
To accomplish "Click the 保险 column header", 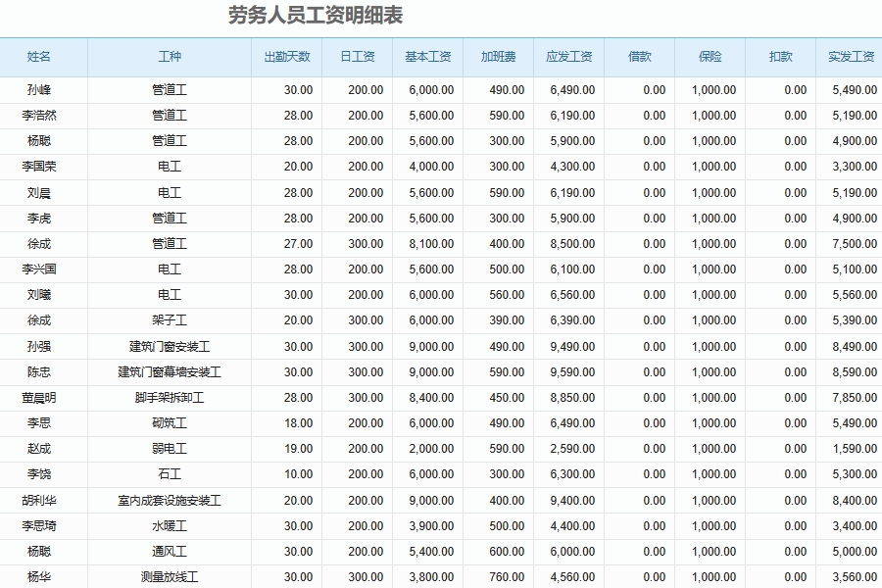I will click(710, 56).
